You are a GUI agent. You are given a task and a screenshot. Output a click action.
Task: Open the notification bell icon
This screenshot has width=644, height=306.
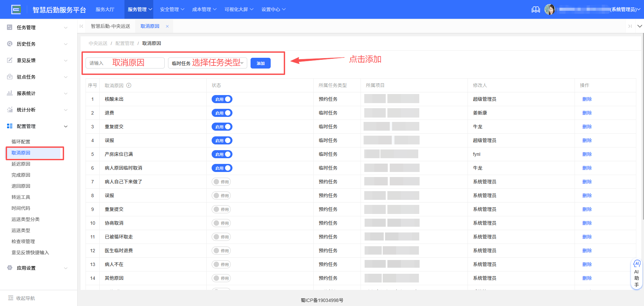536,9
